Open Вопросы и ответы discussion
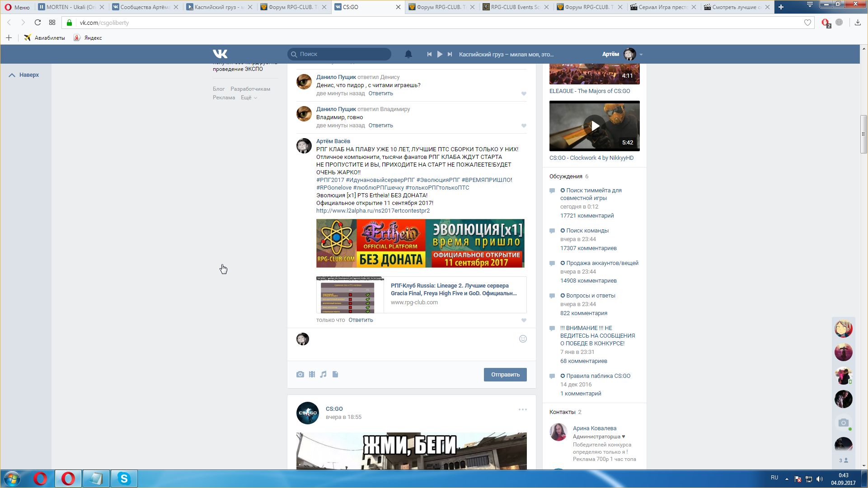Viewport: 868px width, 488px height. (x=588, y=296)
